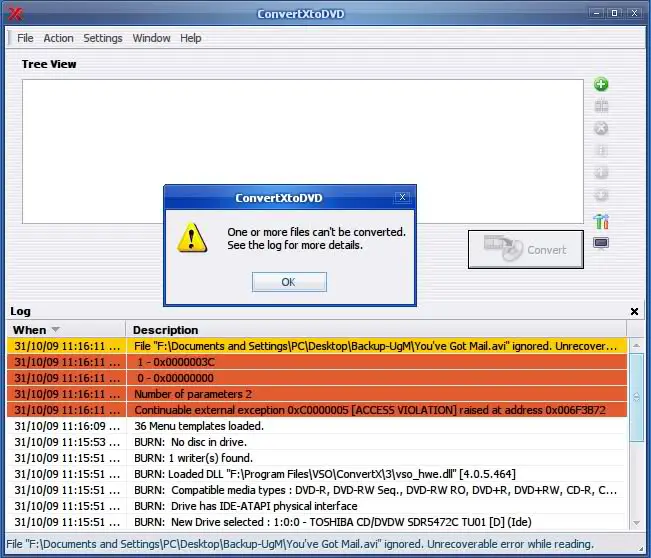Click the monitor preview icon
The image size is (651, 558).
coord(601,243)
